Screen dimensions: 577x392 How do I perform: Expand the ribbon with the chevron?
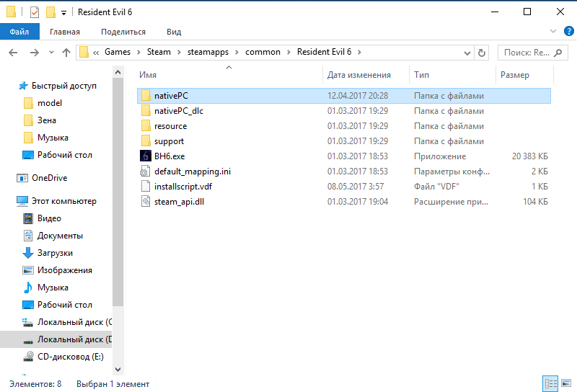coord(552,31)
